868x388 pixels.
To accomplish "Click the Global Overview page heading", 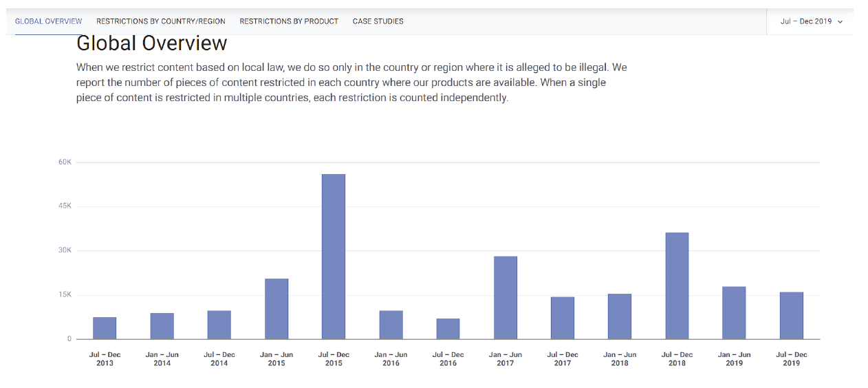I will tap(152, 43).
